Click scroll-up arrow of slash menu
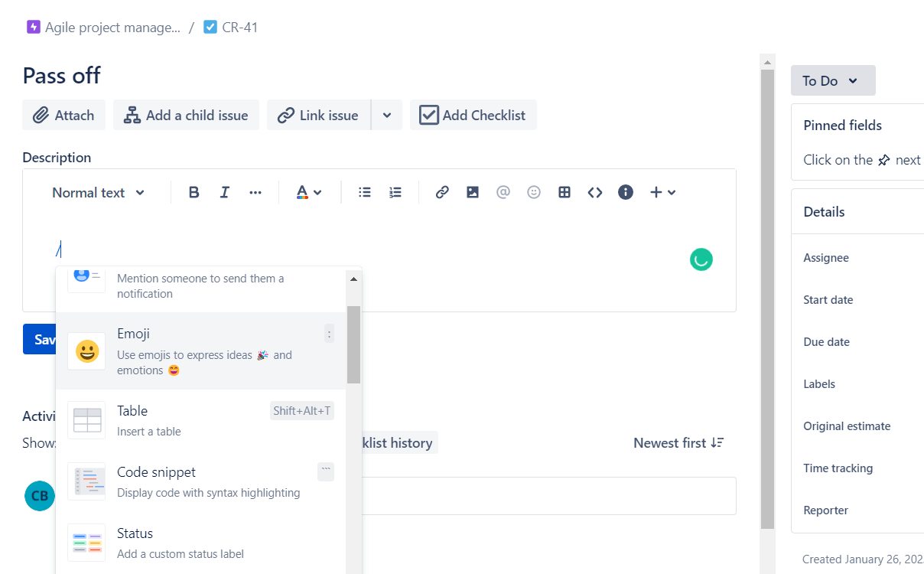 [x=353, y=279]
